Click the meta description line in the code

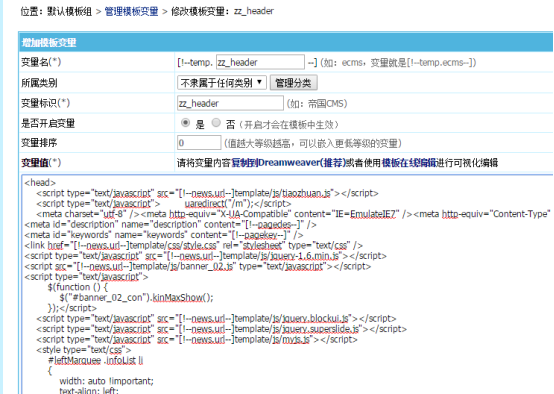pos(171,224)
